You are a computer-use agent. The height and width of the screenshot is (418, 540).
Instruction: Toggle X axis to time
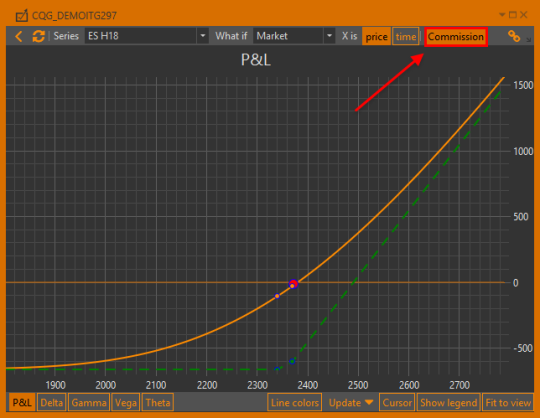coord(406,36)
